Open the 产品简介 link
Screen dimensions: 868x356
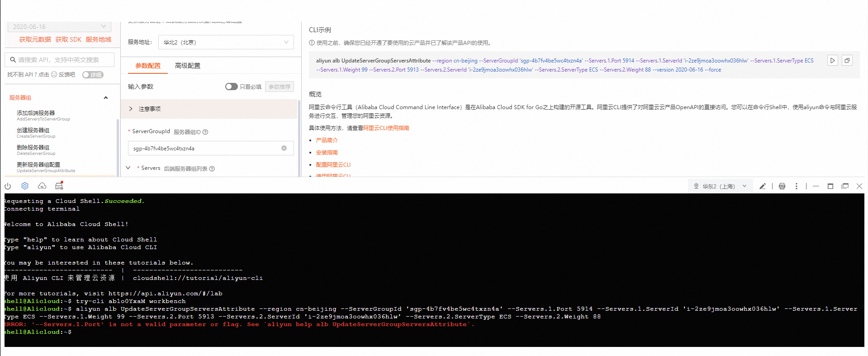327,140
